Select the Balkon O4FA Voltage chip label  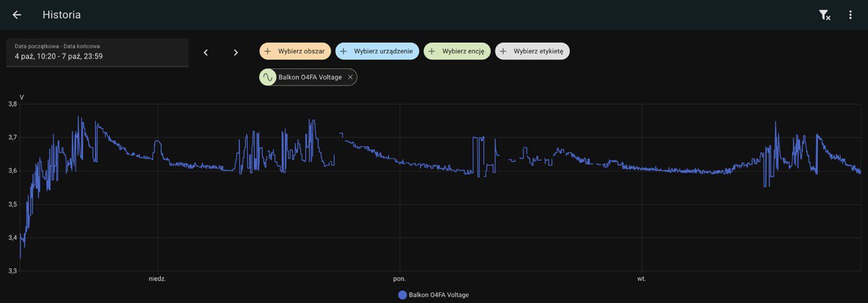310,77
